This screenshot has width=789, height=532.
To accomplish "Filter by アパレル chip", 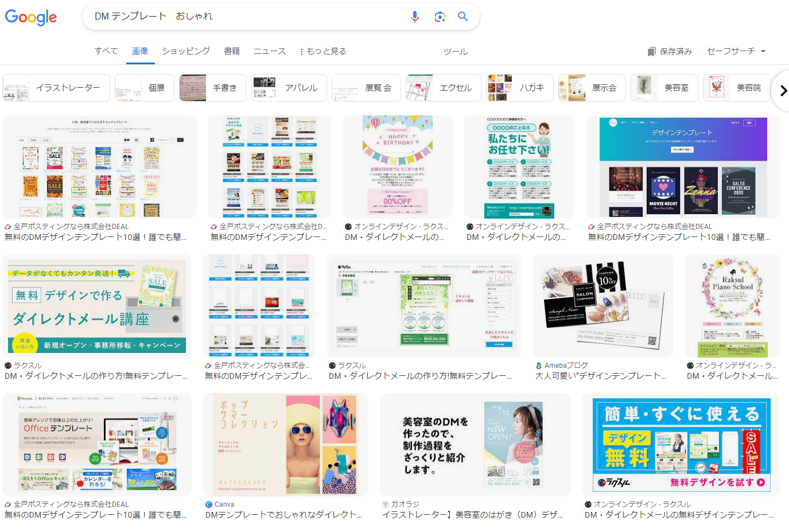I will [289, 88].
